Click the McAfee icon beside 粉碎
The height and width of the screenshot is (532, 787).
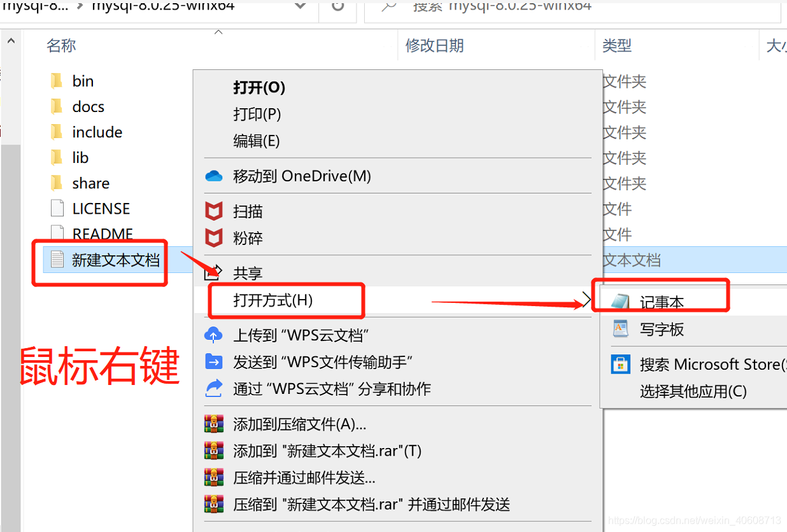tap(214, 238)
